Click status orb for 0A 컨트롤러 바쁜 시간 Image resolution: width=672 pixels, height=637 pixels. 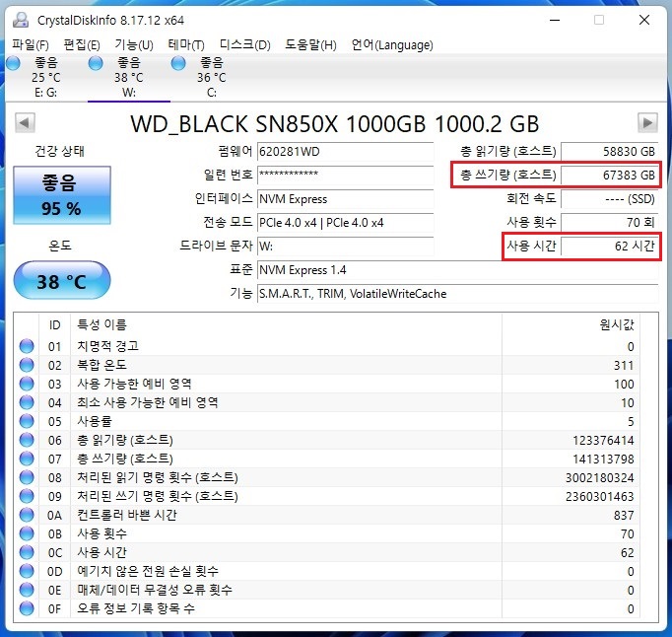pos(27,515)
